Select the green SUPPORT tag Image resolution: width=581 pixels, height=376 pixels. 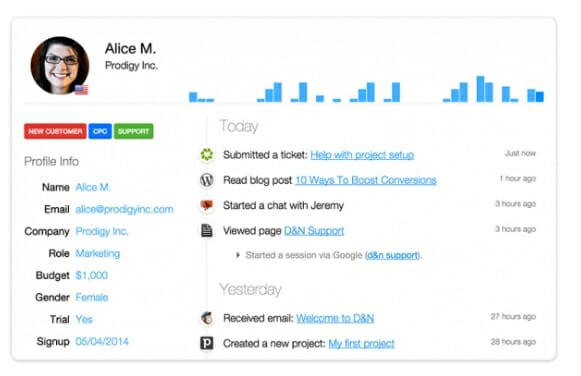tap(133, 131)
